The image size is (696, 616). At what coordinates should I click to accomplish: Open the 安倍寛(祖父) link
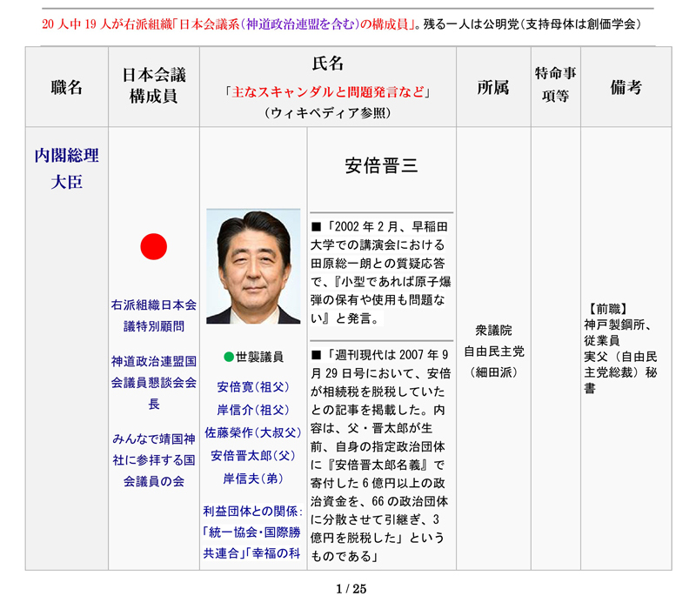click(x=253, y=385)
